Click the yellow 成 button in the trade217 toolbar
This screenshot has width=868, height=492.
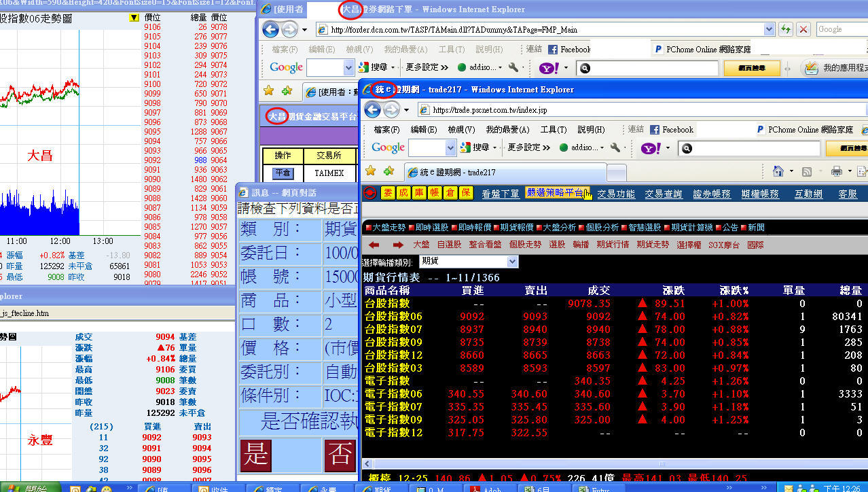pos(403,194)
